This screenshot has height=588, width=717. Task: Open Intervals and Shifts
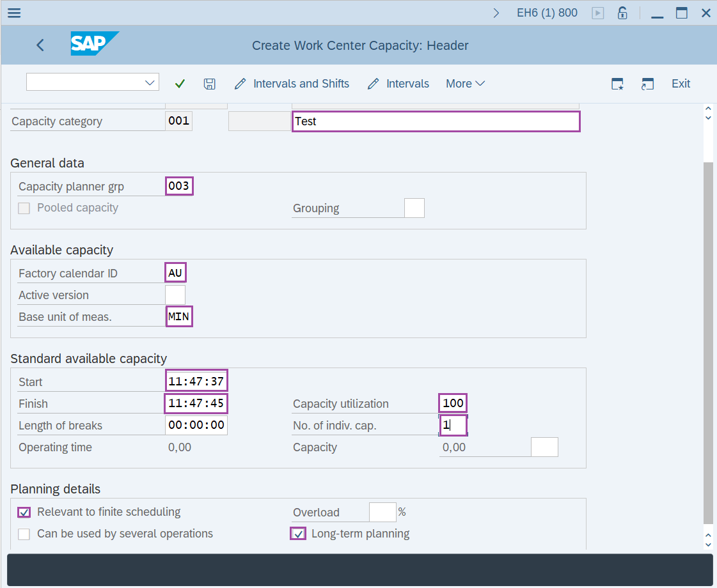click(x=292, y=84)
